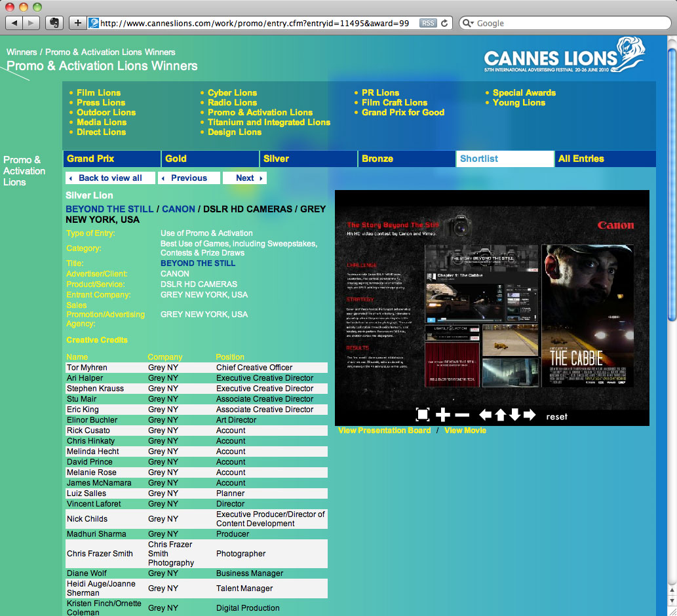Reload the page with the refresh icon
The height and width of the screenshot is (616, 677).
(x=445, y=23)
